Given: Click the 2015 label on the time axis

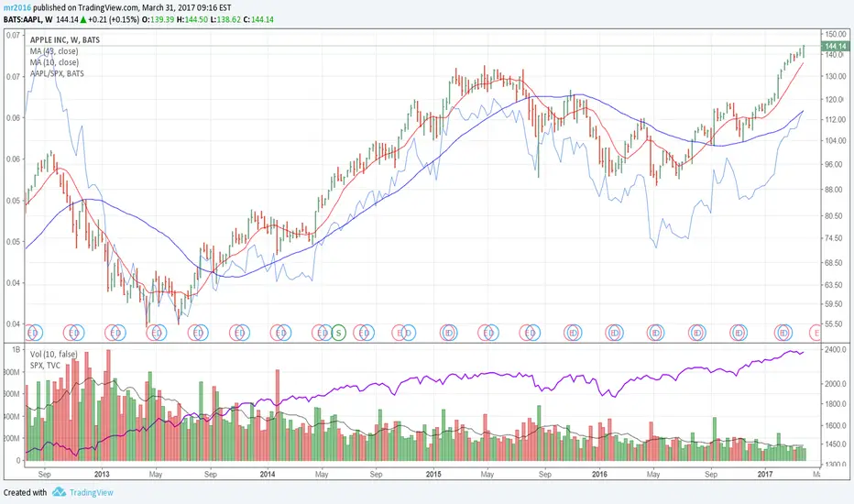Looking at the screenshot, I should pos(433,474).
